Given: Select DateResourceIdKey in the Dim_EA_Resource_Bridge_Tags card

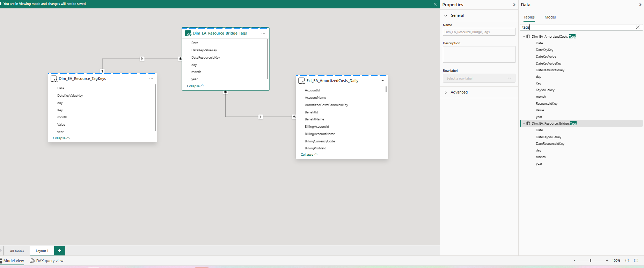Looking at the screenshot, I should (206, 58).
